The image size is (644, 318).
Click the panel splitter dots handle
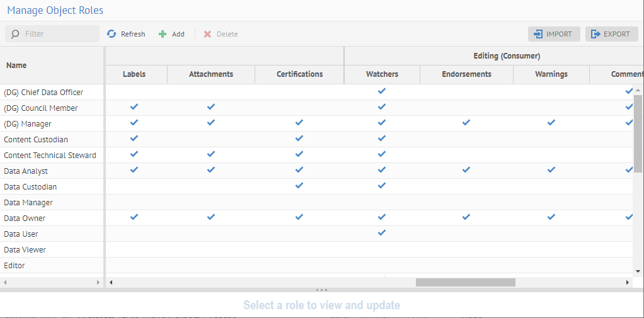click(x=321, y=290)
